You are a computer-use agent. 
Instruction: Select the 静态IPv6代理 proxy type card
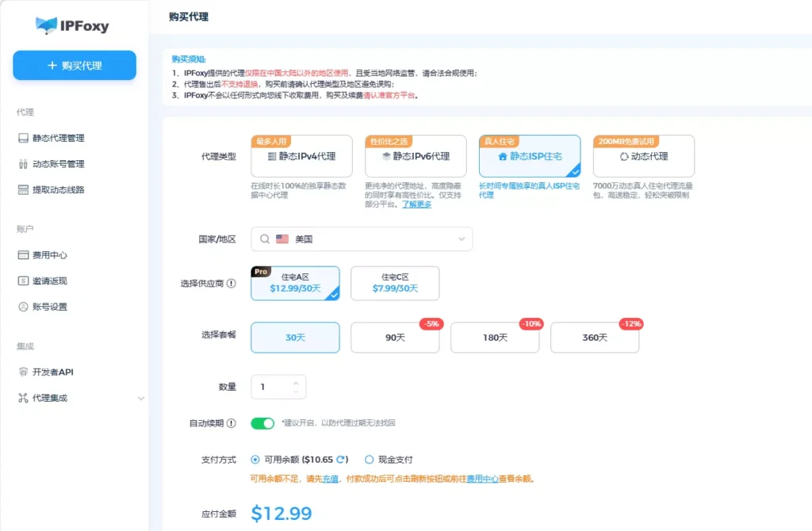(x=416, y=156)
